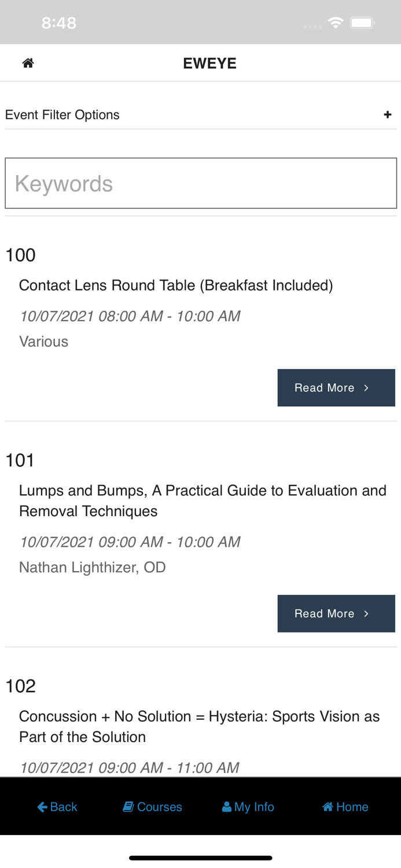The height and width of the screenshot is (868, 401).
Task: Open the Courses tab label
Action: (159, 807)
